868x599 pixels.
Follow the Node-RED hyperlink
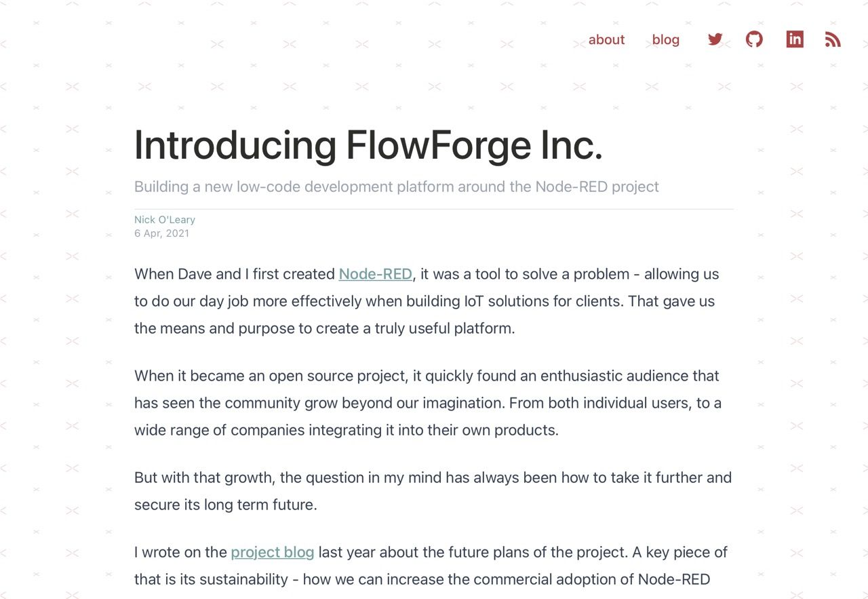[375, 274]
